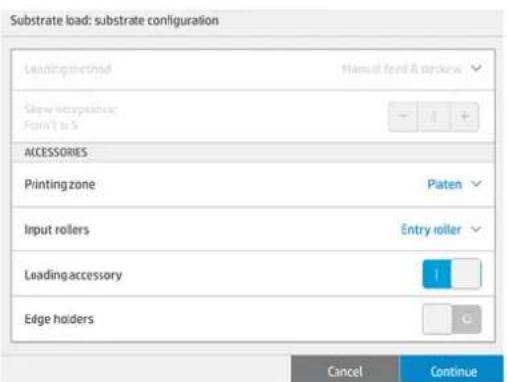Open the Entry roller dropdown value
507x382 pixels.
(431, 229)
